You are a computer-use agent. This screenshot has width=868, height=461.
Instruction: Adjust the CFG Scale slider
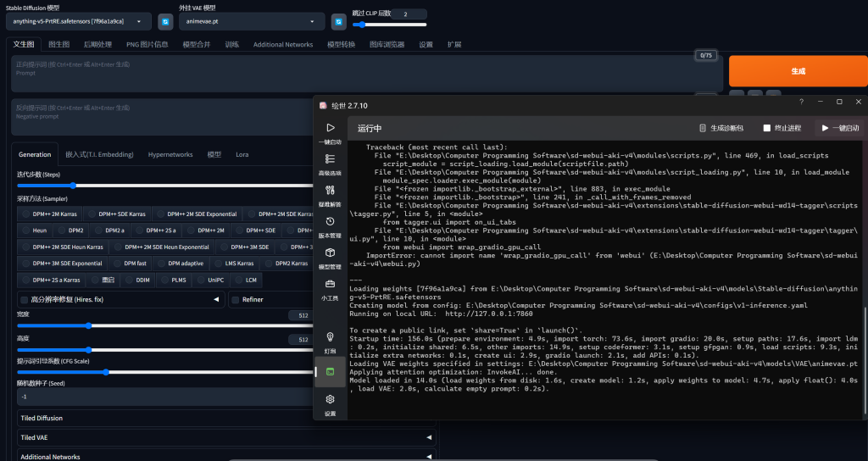click(x=106, y=371)
